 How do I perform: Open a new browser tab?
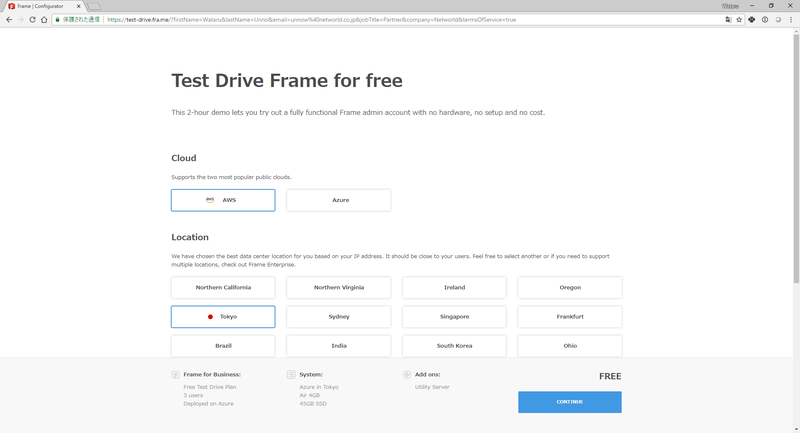point(94,7)
